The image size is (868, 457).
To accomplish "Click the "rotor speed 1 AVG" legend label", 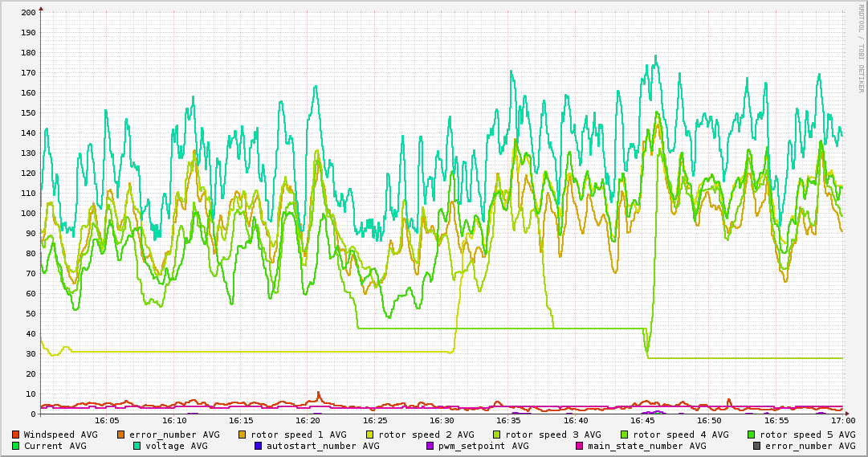I will (x=299, y=435).
